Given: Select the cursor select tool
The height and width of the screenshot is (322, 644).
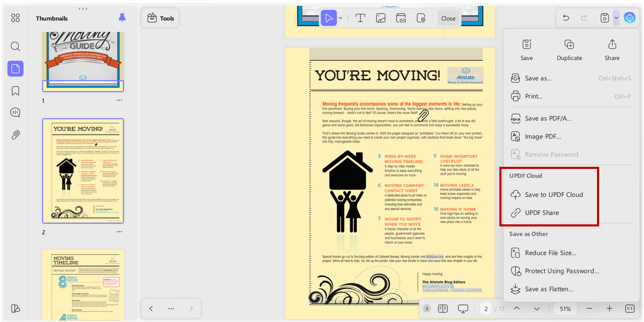Looking at the screenshot, I should pyautogui.click(x=329, y=18).
